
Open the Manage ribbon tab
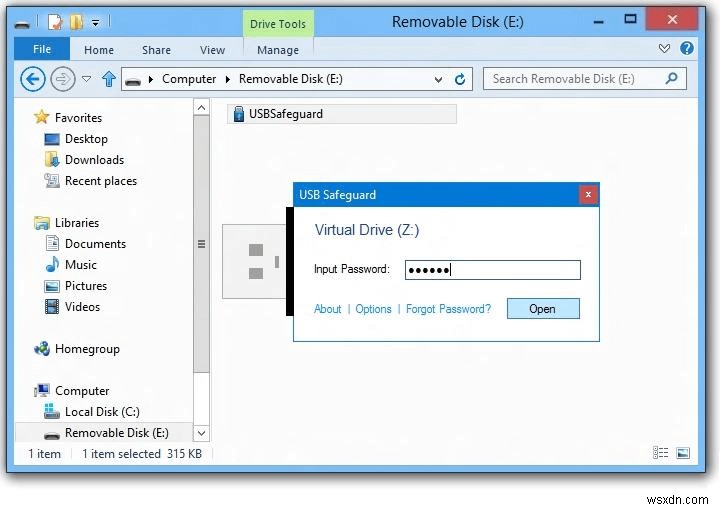pyautogui.click(x=278, y=50)
